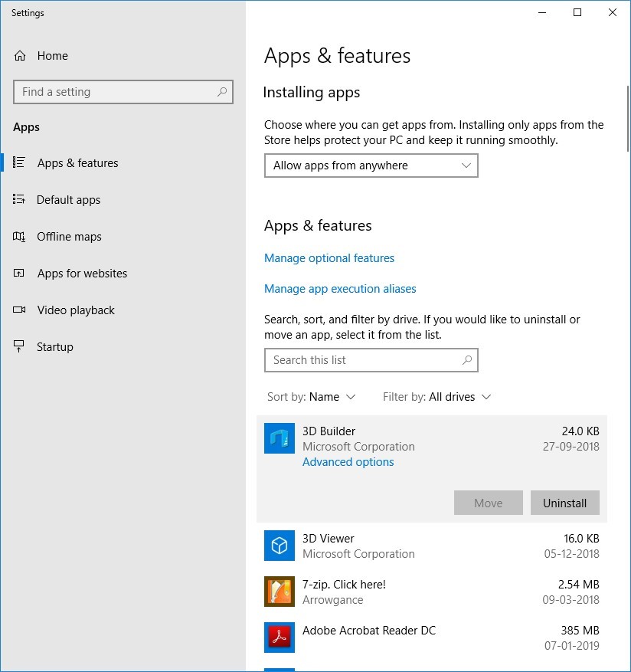Click the 3D Viewer cube icon

280,546
